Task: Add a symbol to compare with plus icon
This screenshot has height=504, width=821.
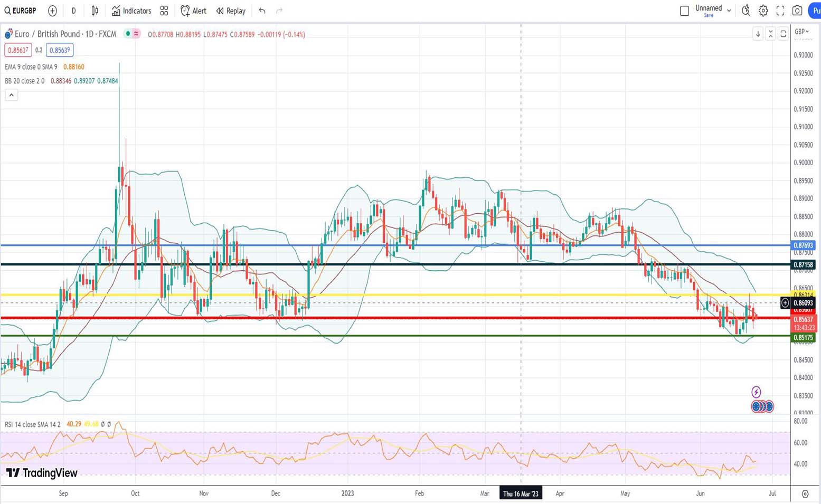Action: 52,11
